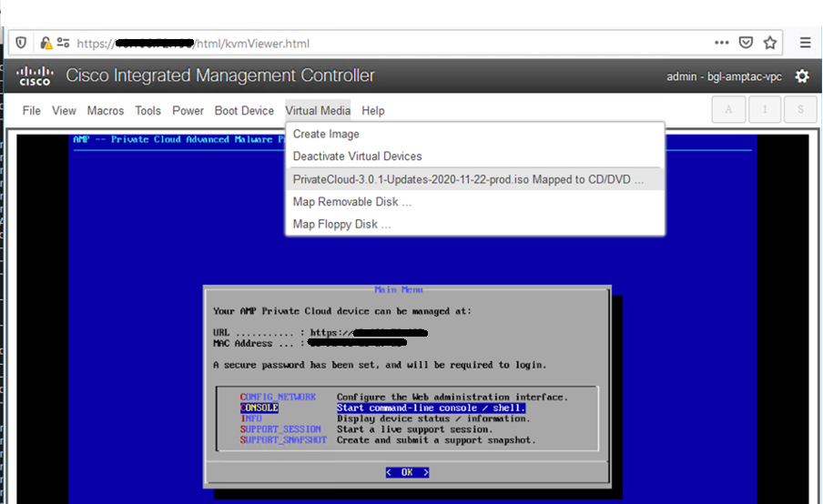Open the Macros menu
This screenshot has width=823, height=504.
click(x=106, y=111)
